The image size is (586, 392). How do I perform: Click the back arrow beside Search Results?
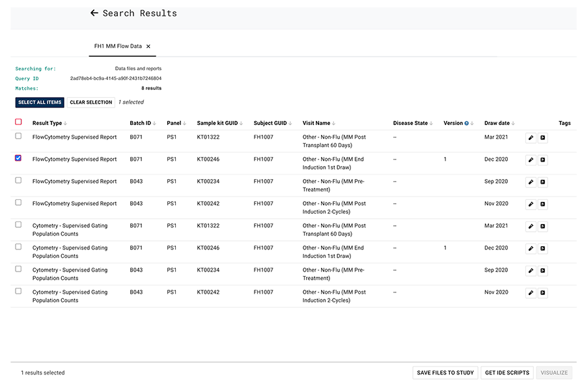point(94,13)
